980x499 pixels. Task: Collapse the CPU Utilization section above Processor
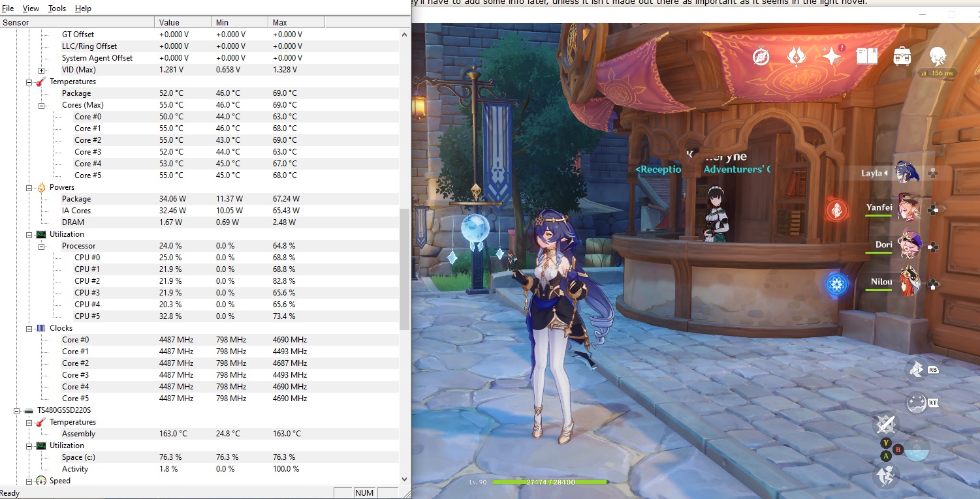point(29,234)
